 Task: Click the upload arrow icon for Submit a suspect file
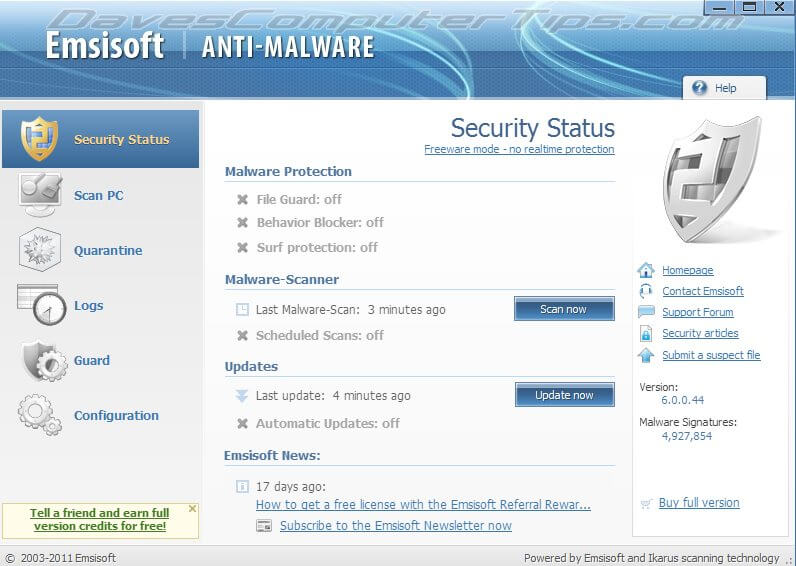tap(646, 355)
